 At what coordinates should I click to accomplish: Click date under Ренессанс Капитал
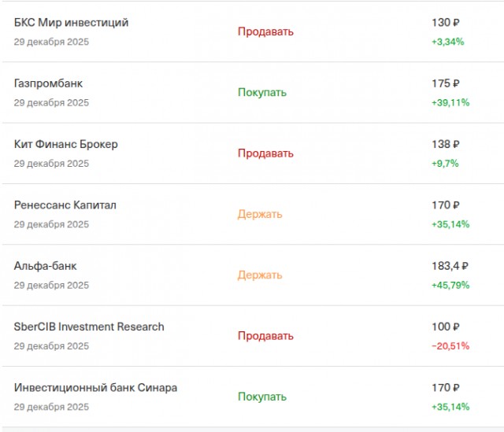tap(51, 224)
